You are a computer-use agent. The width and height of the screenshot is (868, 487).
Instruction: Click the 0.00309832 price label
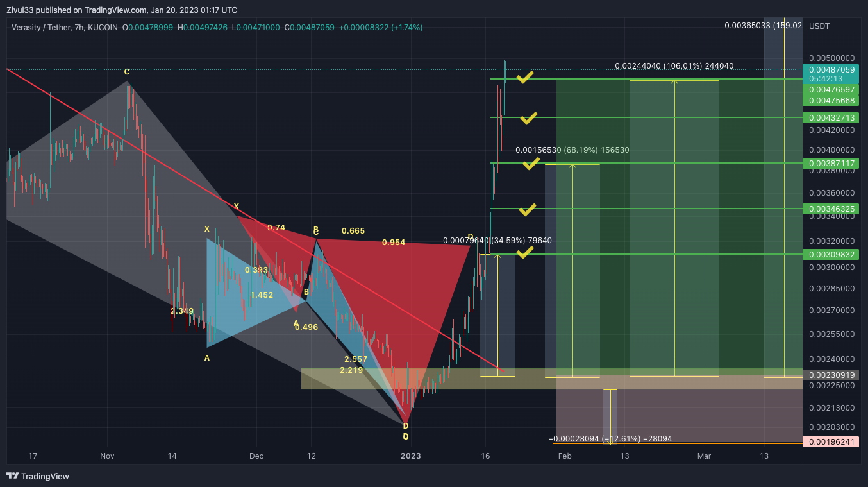831,255
